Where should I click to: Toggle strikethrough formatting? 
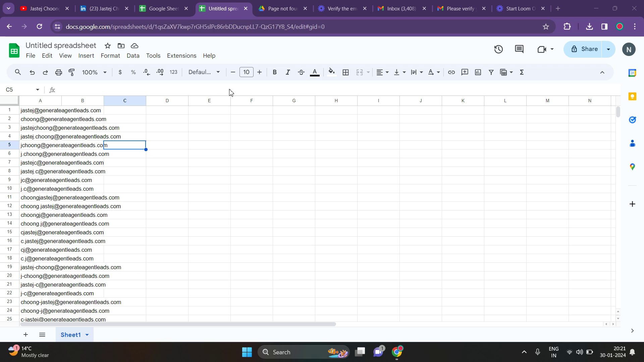click(301, 72)
